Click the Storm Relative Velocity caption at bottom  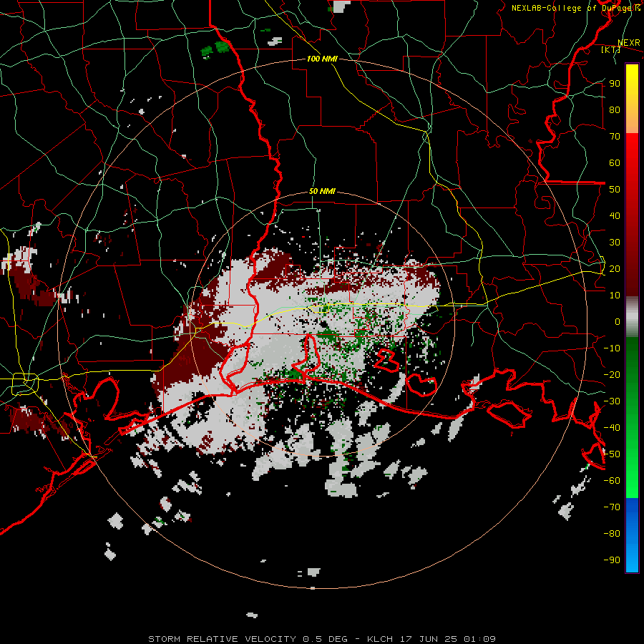[322, 639]
